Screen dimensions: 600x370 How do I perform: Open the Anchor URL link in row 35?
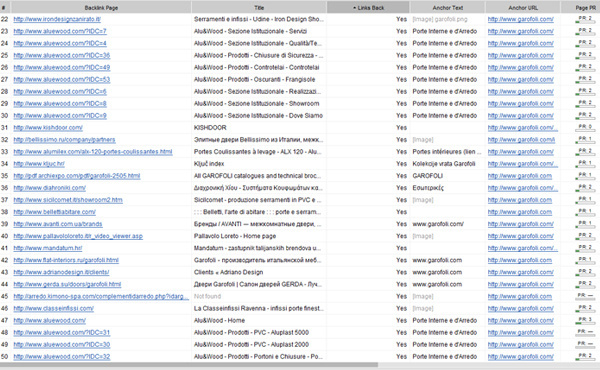pyautogui.click(x=520, y=176)
